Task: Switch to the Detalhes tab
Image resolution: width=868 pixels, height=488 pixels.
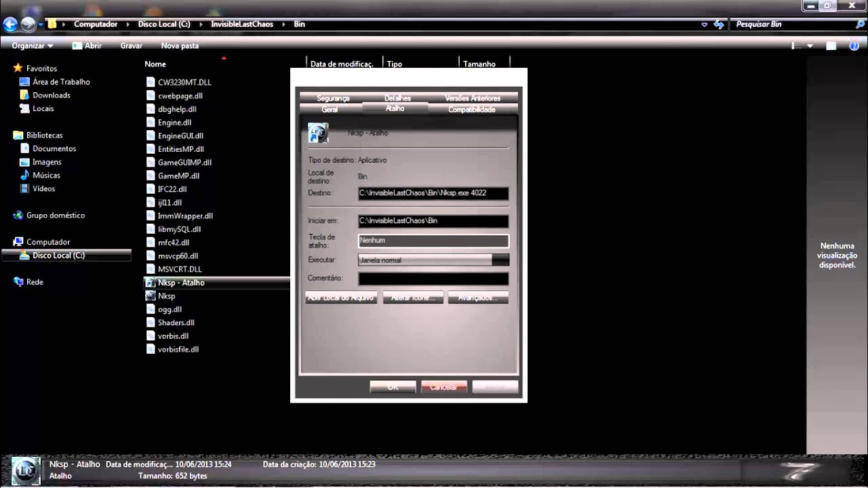Action: [x=397, y=98]
